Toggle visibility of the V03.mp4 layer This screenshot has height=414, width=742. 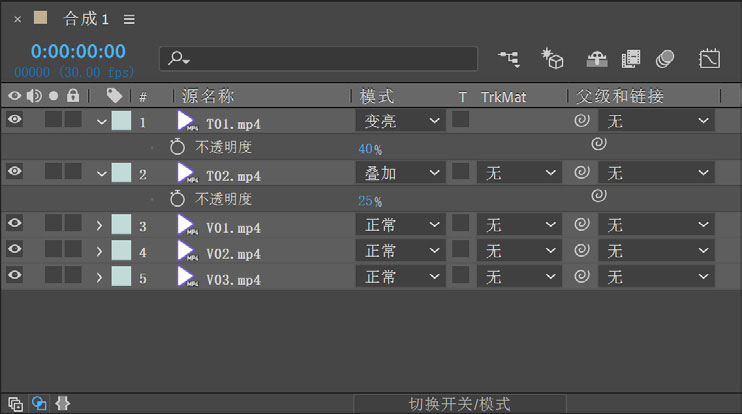[x=15, y=277]
